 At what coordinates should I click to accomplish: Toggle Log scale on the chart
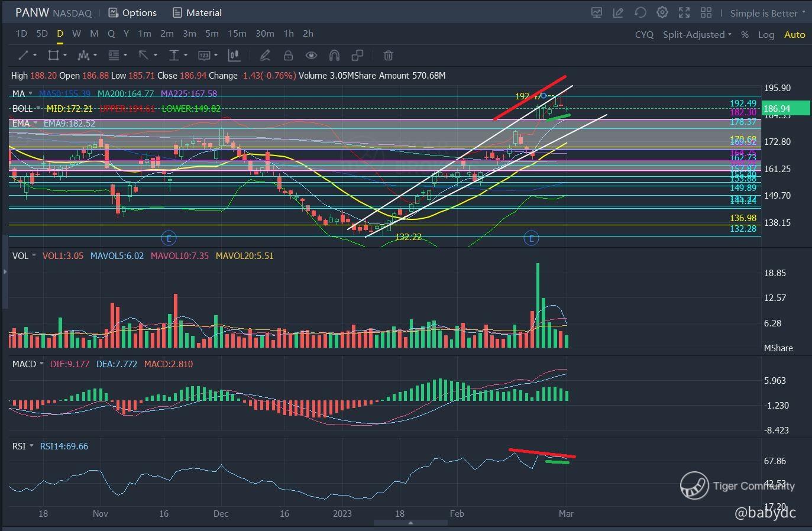tap(766, 34)
